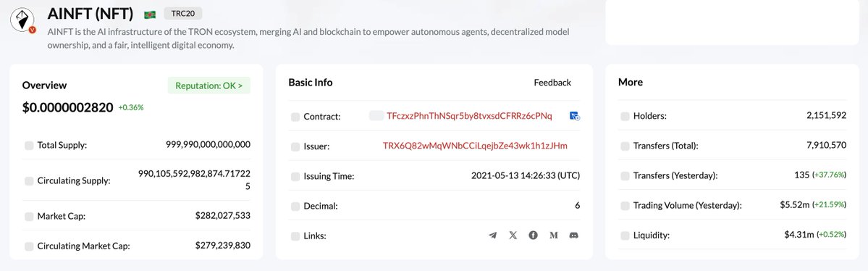The image size is (868, 271).
Task: Click the +0.52% liquidity change
Action: (x=832, y=235)
